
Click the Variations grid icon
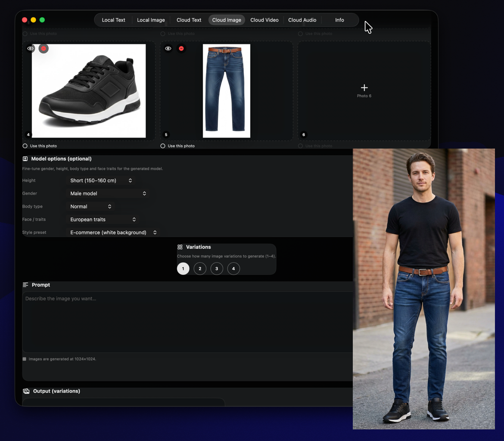tap(180, 247)
